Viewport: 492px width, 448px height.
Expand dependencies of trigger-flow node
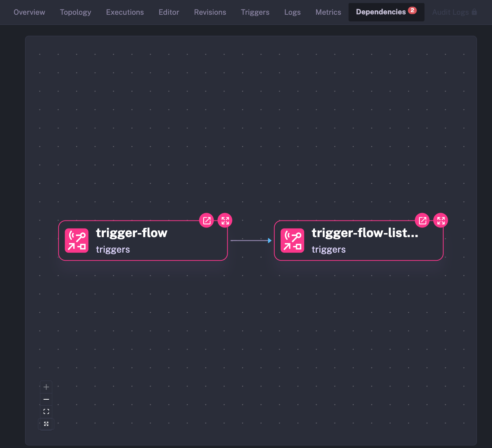(225, 220)
